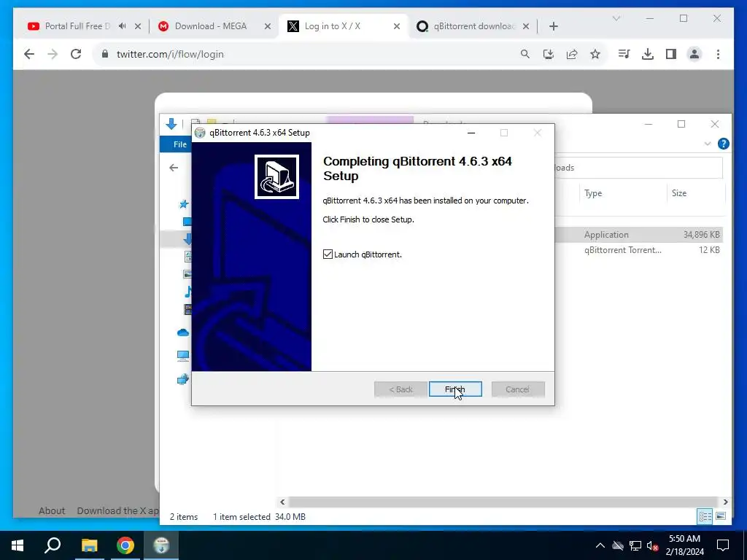Click Finish in qBittorrent Setup
Viewport: 747px width, 560px height.
click(x=455, y=389)
